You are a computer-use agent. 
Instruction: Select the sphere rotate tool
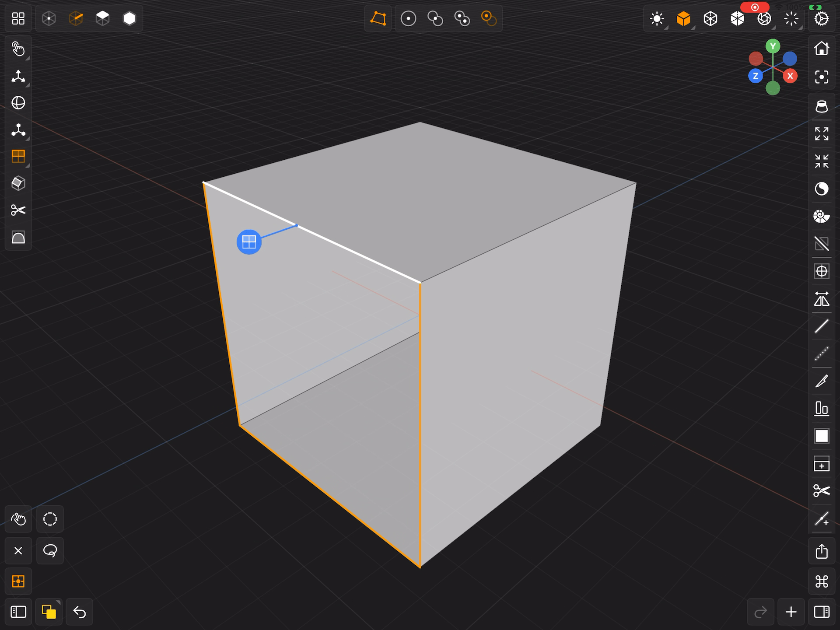pyautogui.click(x=18, y=103)
